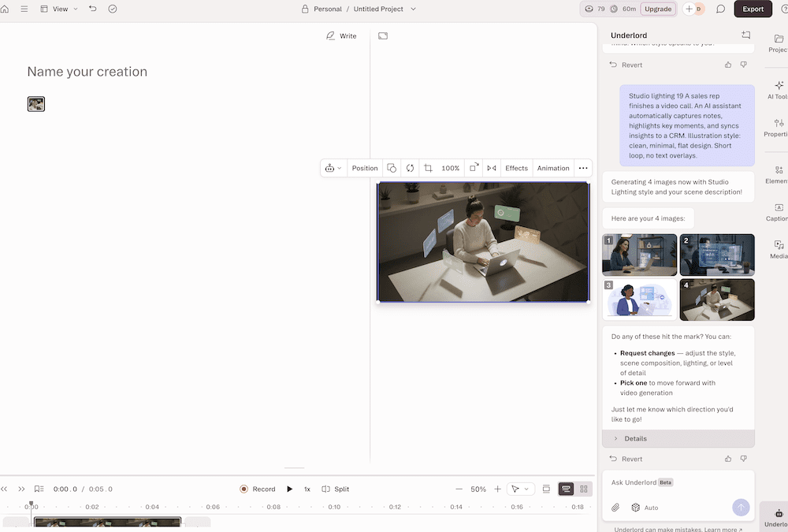Select the Crop tool
This screenshot has height=532, width=788.
pyautogui.click(x=428, y=168)
